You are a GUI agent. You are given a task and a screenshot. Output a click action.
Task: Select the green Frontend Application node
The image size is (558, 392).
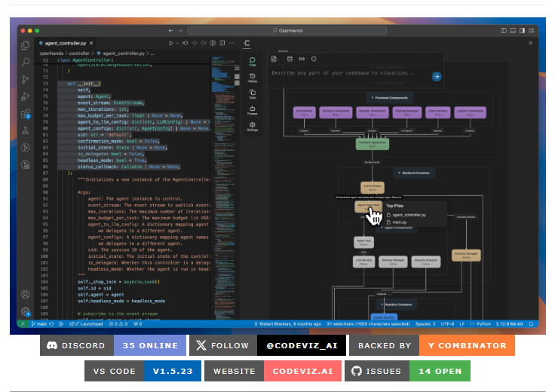pos(373,144)
